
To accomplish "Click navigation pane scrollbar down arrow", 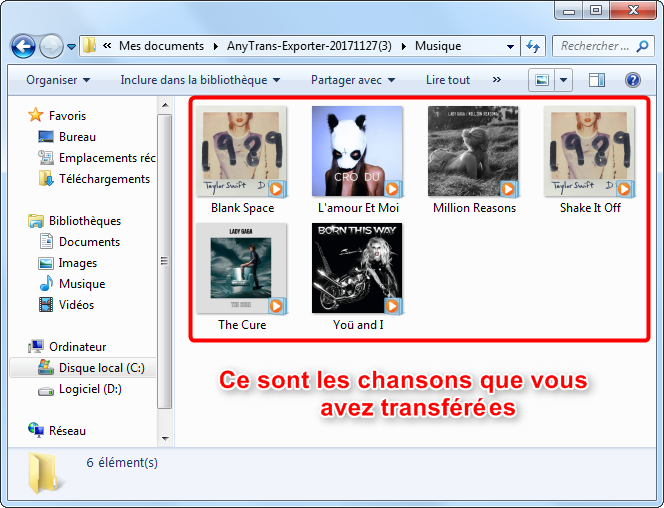I will click(165, 439).
